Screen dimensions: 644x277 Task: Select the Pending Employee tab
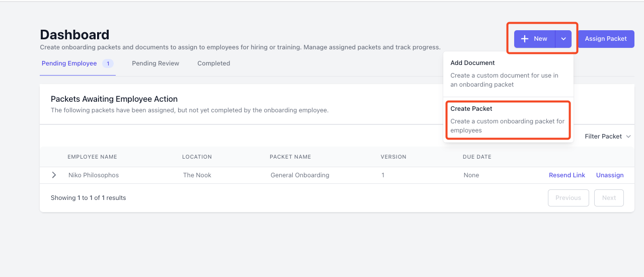pos(69,63)
